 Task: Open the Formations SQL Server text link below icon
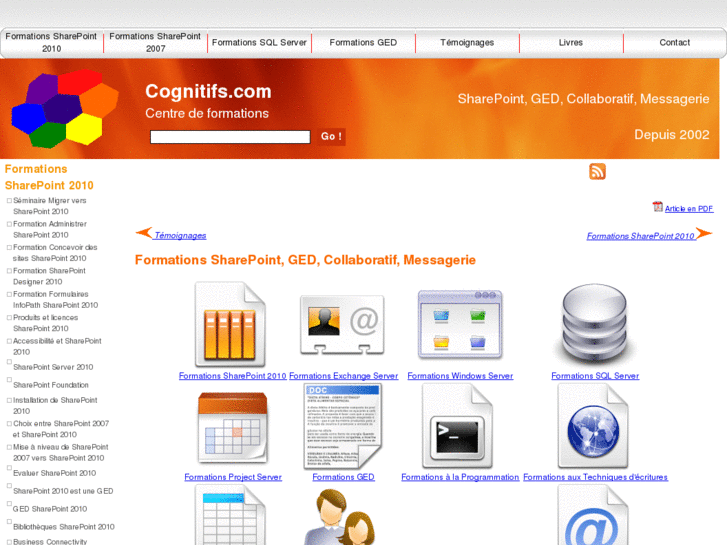pyautogui.click(x=595, y=376)
